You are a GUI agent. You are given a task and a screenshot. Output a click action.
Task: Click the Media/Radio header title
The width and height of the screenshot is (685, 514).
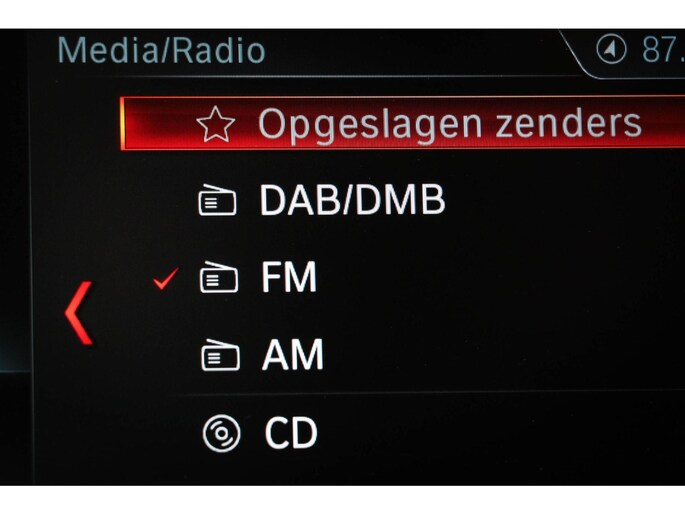162,50
